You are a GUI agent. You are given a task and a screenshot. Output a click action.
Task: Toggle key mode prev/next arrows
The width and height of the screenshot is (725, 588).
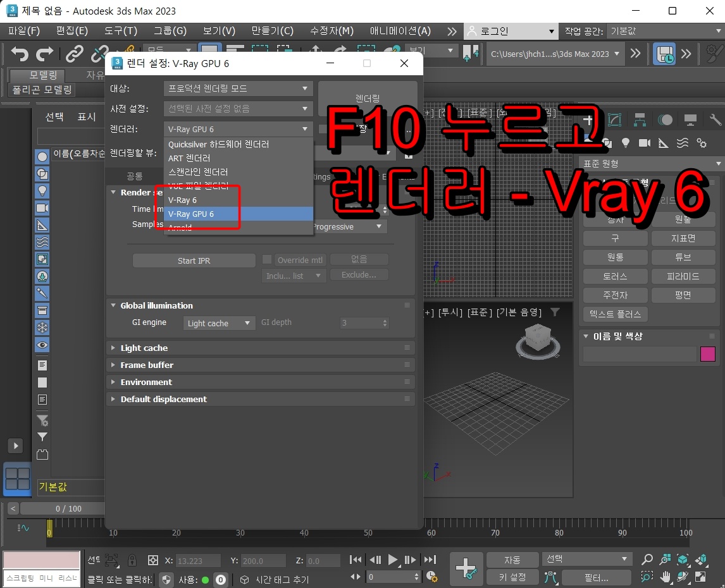tap(355, 577)
